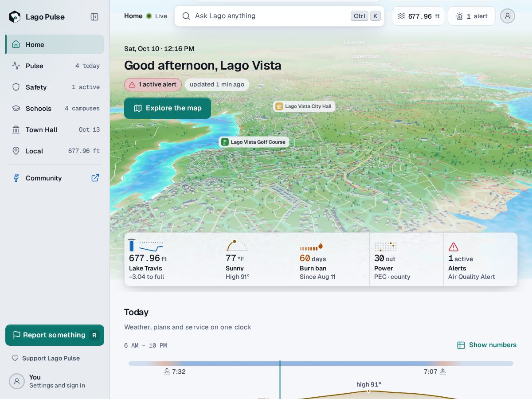Open external Community link icon
Screen dimensions: 532x399
[95, 178]
